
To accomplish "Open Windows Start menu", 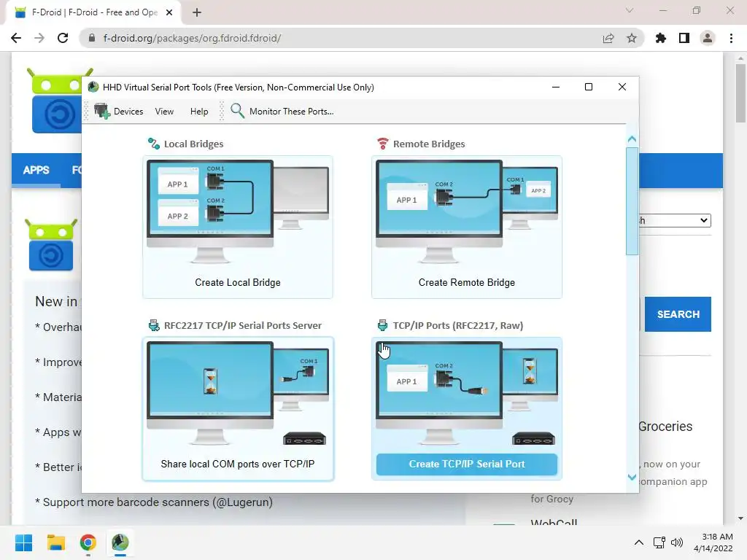I will click(x=23, y=542).
